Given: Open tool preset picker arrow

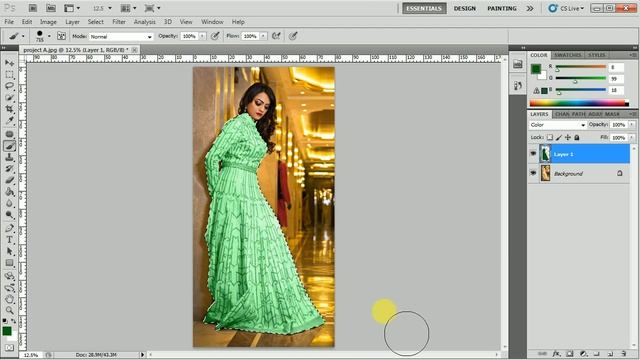Looking at the screenshot, I should (23, 36).
